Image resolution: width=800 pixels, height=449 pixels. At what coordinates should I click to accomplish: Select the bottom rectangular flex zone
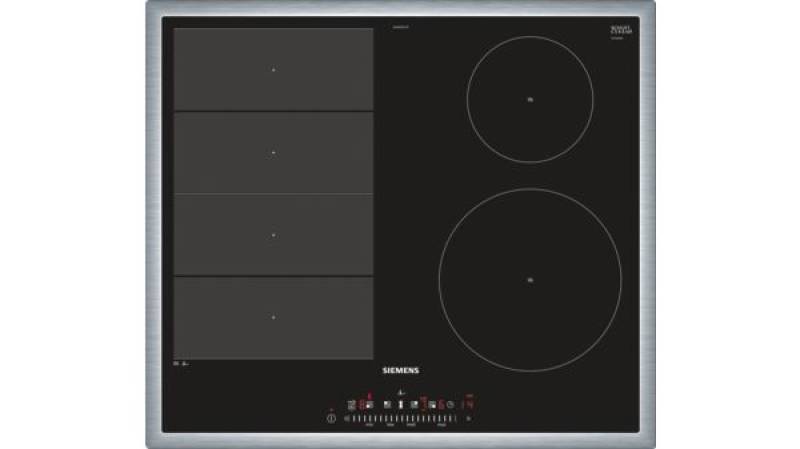[273, 318]
